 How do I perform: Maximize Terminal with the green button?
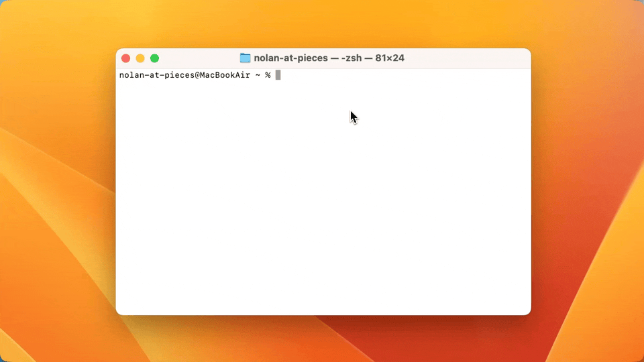(x=154, y=58)
